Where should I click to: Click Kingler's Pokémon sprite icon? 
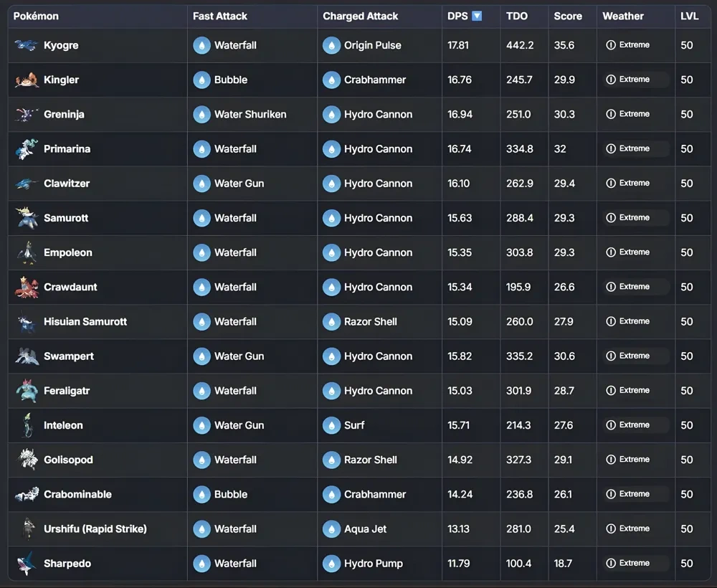[27, 80]
